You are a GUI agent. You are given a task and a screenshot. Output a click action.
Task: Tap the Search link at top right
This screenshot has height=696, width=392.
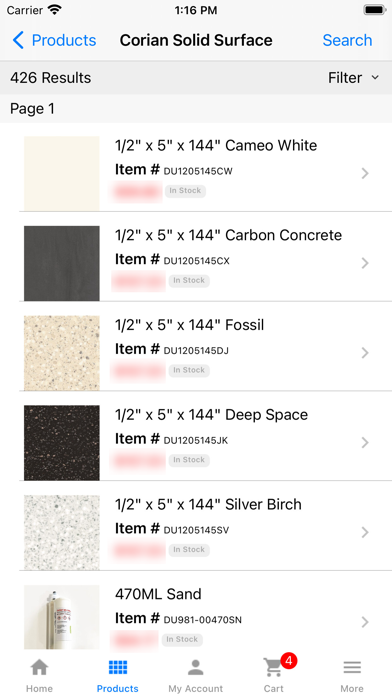(x=347, y=40)
